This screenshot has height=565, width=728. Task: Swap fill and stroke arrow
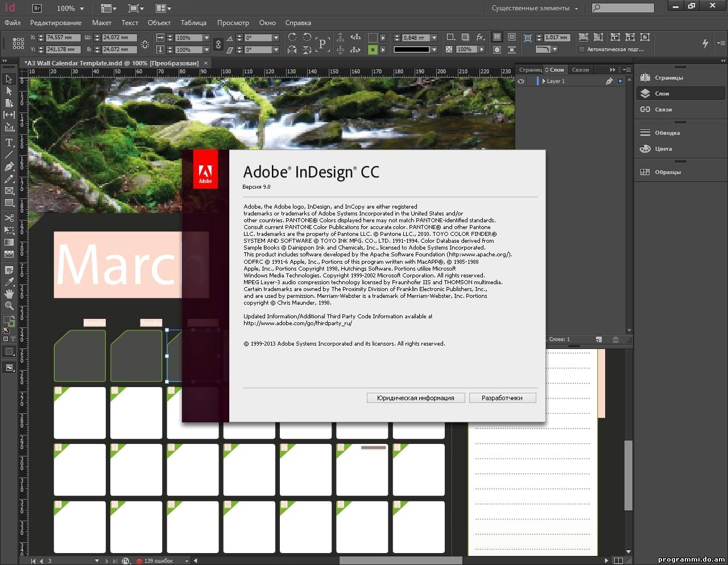(13, 318)
